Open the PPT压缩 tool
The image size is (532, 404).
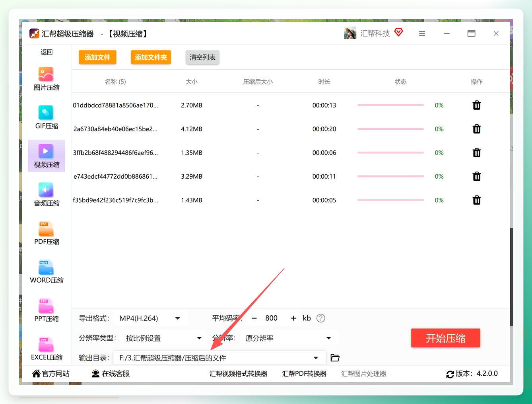click(x=47, y=310)
